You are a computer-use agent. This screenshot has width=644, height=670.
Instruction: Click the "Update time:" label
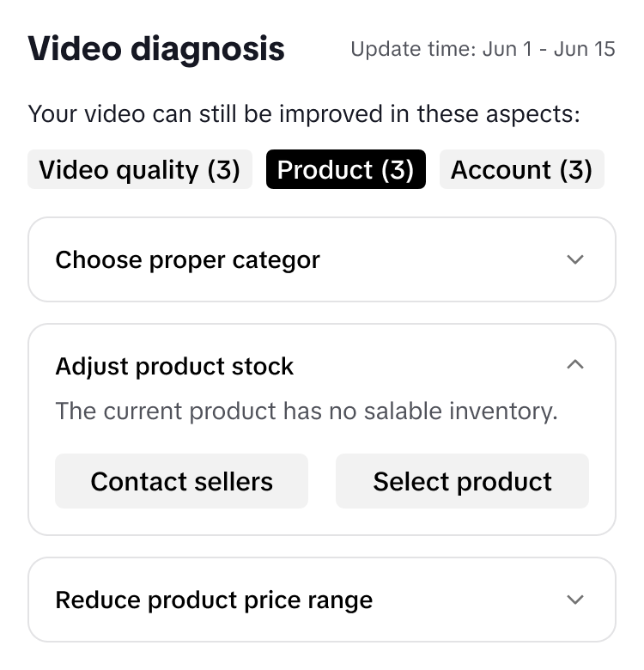click(x=413, y=49)
